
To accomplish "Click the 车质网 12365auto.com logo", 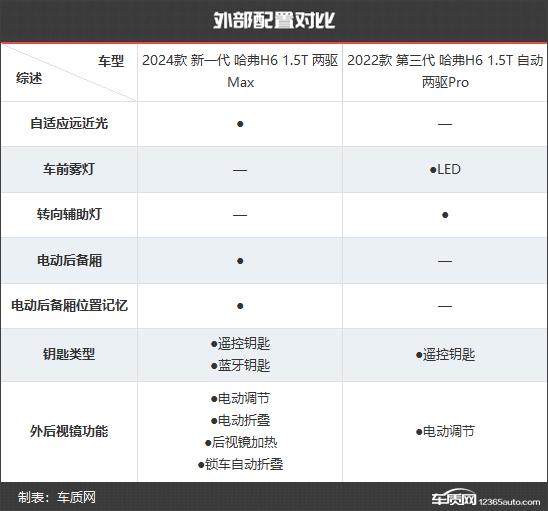I will point(485,498).
